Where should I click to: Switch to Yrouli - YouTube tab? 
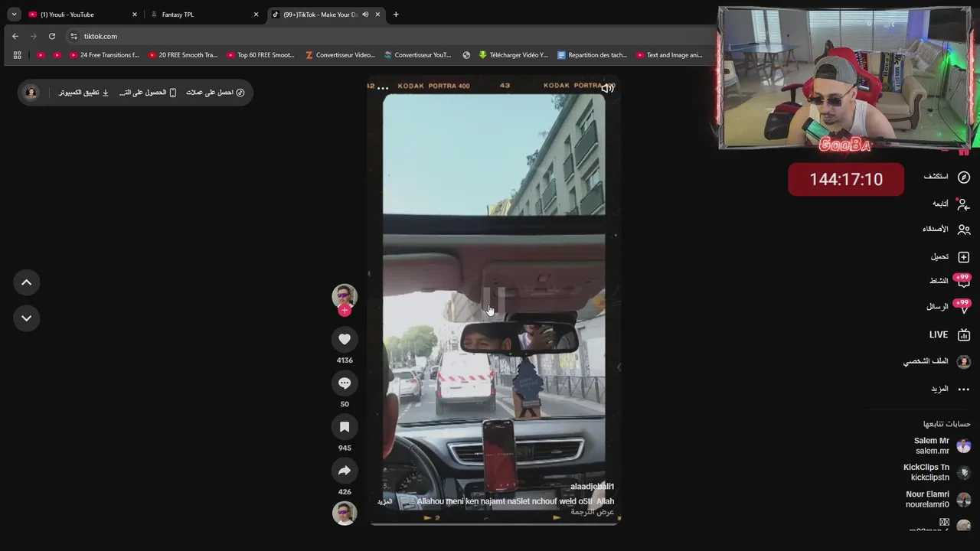click(x=82, y=15)
